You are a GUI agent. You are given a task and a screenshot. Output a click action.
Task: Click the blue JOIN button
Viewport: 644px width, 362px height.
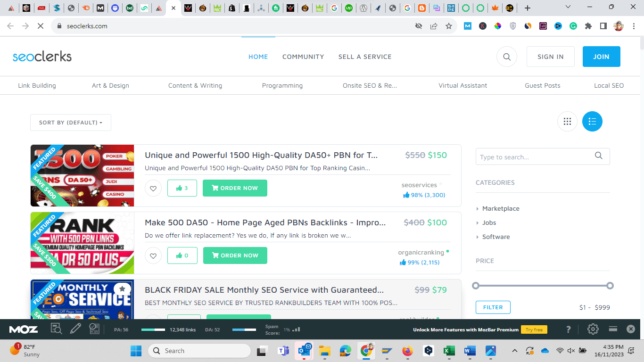point(601,57)
